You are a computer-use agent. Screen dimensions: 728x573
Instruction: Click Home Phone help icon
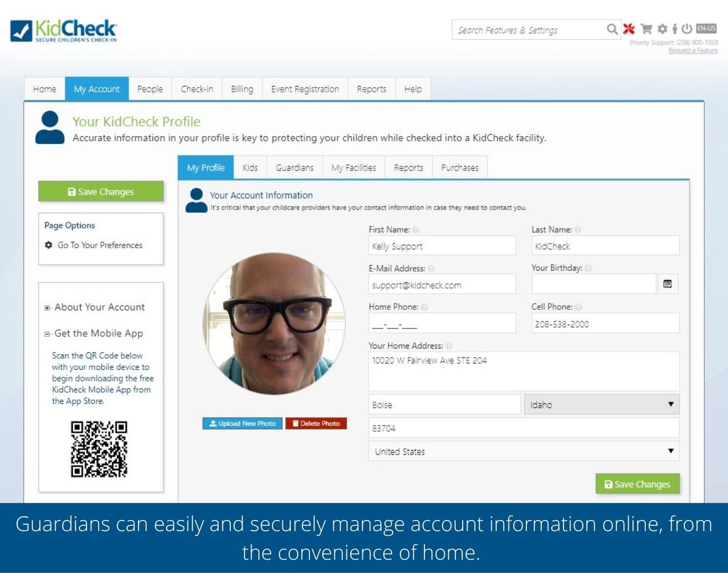(x=424, y=307)
